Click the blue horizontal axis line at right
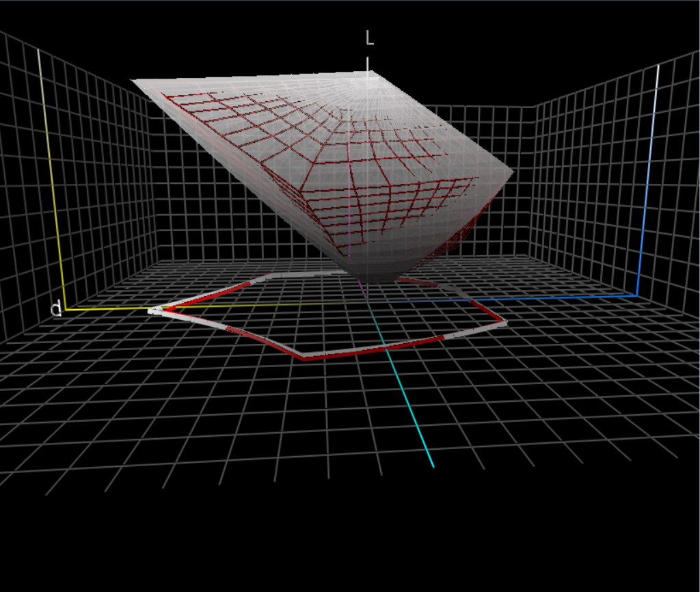The height and width of the screenshot is (592, 700). pyautogui.click(x=547, y=298)
